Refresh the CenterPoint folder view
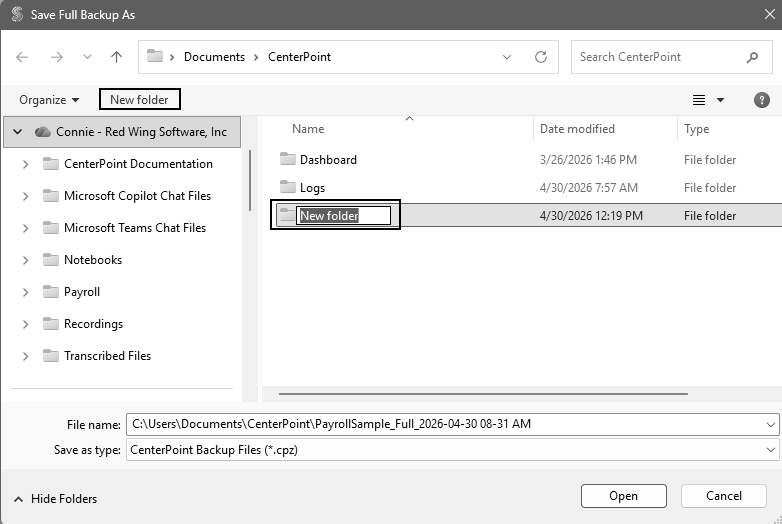This screenshot has height=524, width=782. [541, 57]
